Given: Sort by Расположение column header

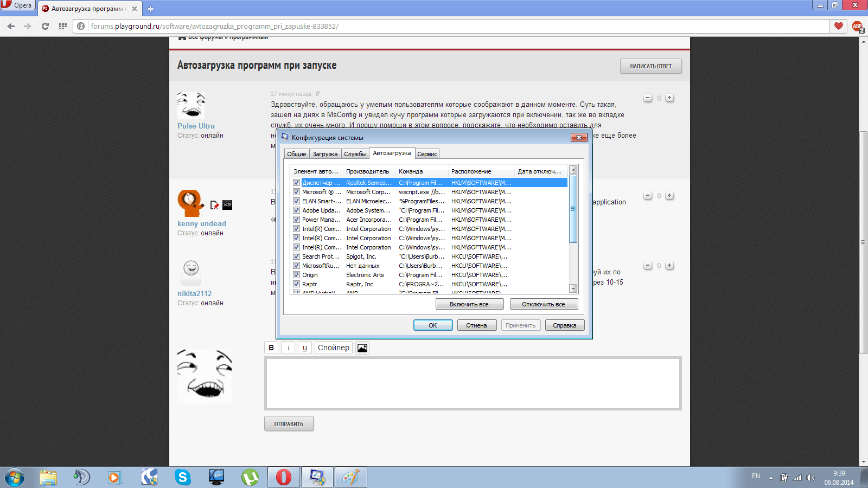Looking at the screenshot, I should click(481, 171).
